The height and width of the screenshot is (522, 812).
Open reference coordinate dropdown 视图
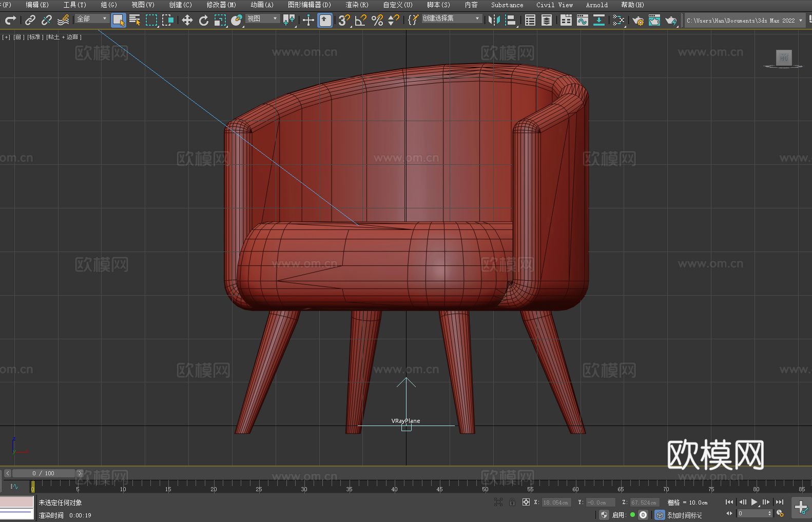[262, 18]
